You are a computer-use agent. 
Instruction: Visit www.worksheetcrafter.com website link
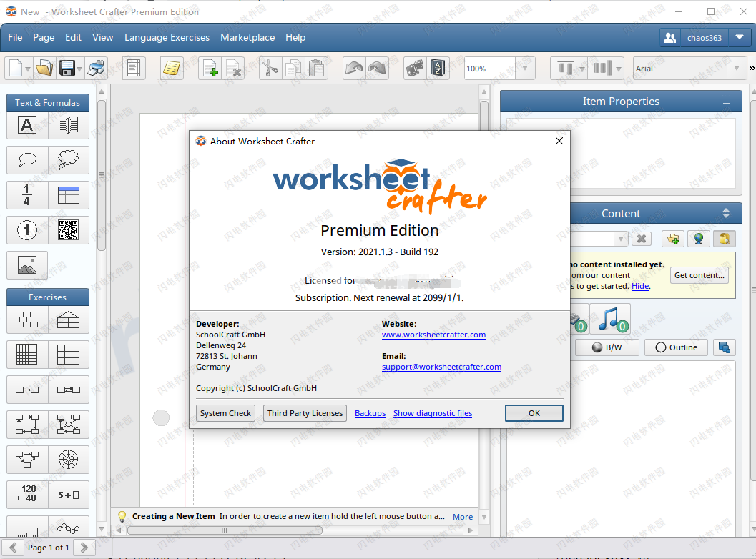tap(433, 335)
